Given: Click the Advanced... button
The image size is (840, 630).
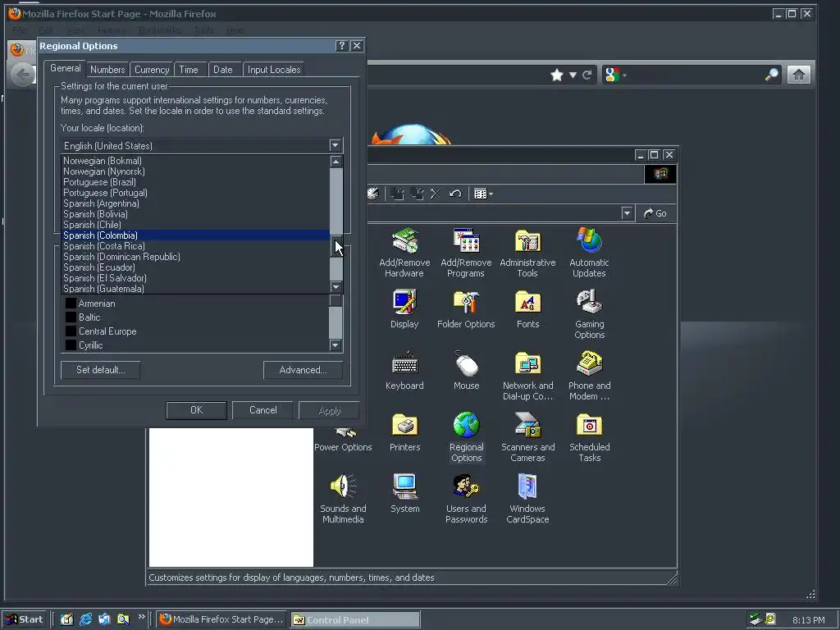Looking at the screenshot, I should click(x=303, y=370).
